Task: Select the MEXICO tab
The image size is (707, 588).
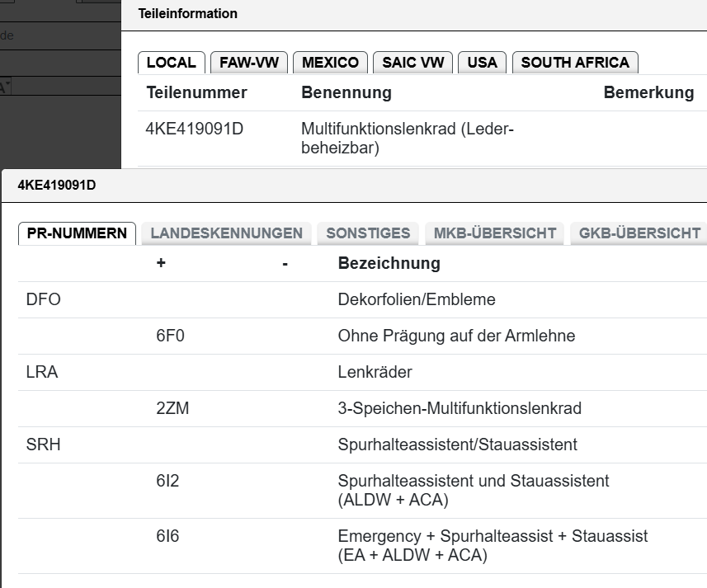Action: pos(330,63)
